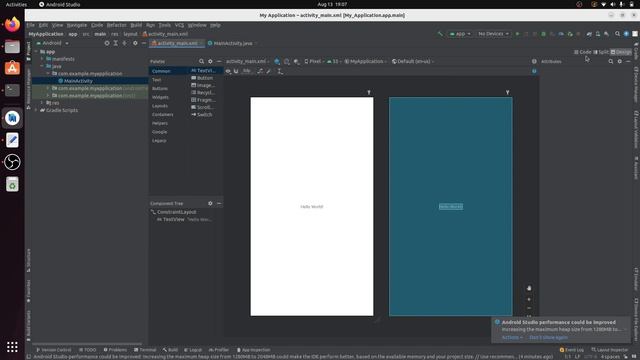This screenshot has width=640, height=360.
Task: Open the Android project view dropdown
Action: tap(53, 43)
